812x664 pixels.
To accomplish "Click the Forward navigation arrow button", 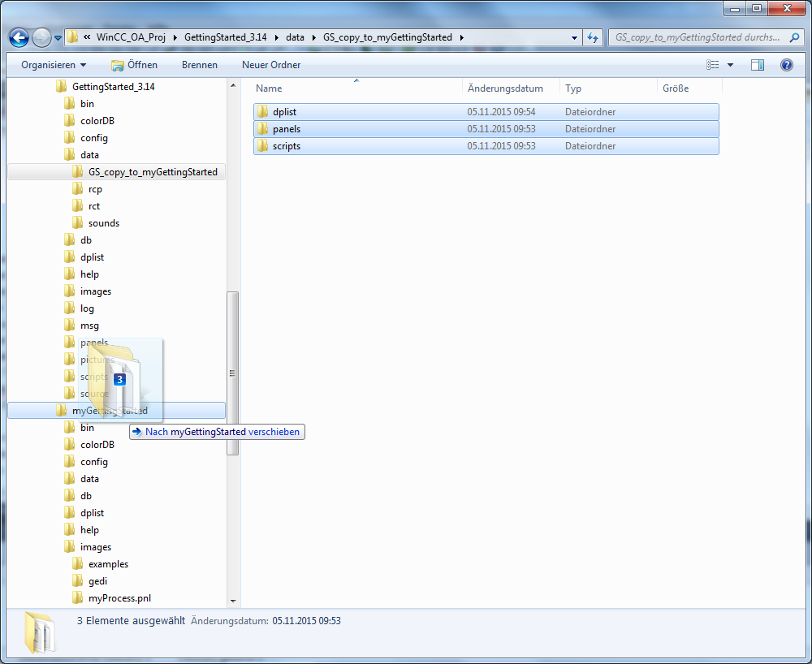I will [x=41, y=37].
